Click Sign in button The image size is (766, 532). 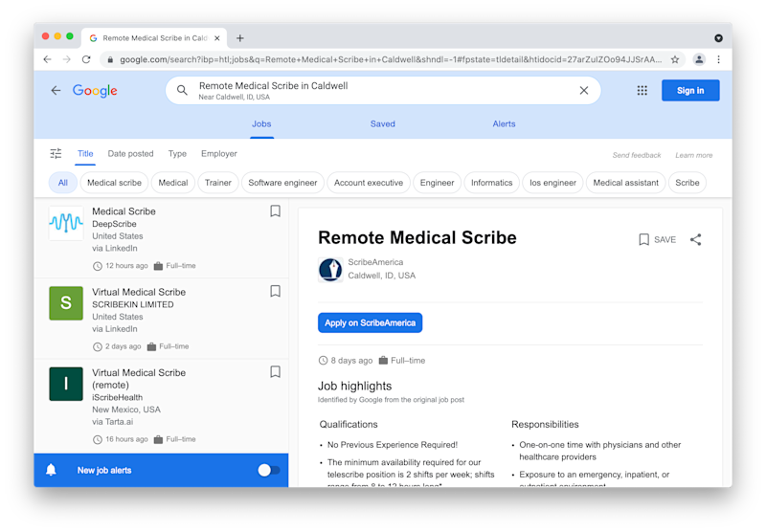tap(690, 90)
